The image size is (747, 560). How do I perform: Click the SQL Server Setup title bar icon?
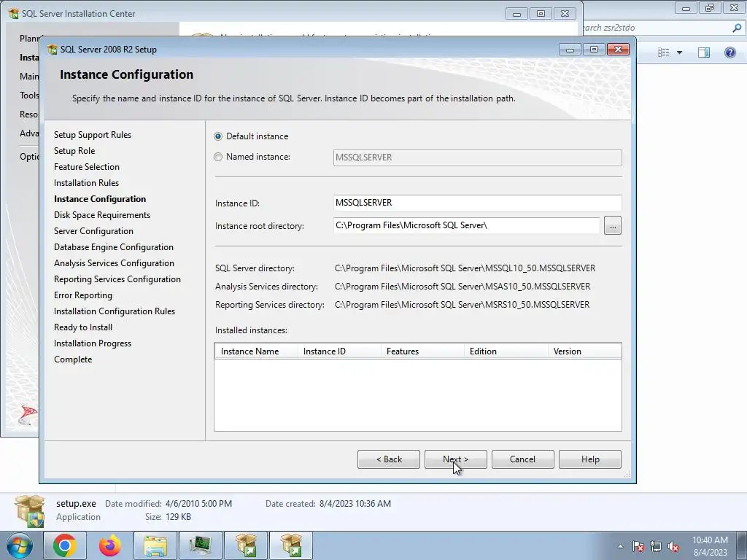click(x=52, y=50)
